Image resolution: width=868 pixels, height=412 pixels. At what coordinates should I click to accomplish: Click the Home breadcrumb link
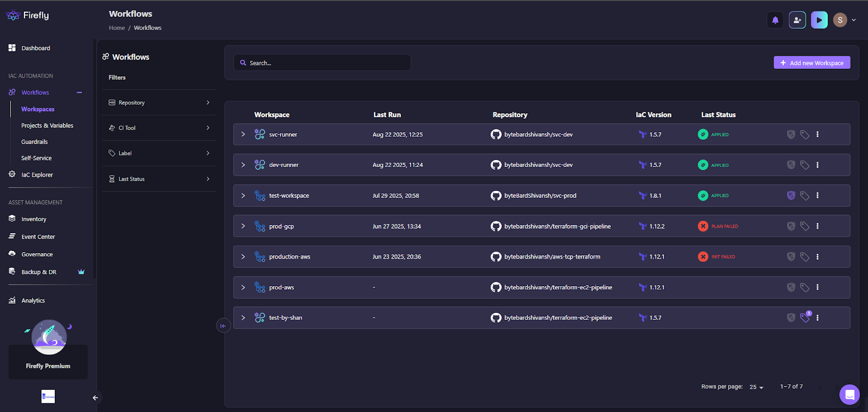tap(117, 28)
